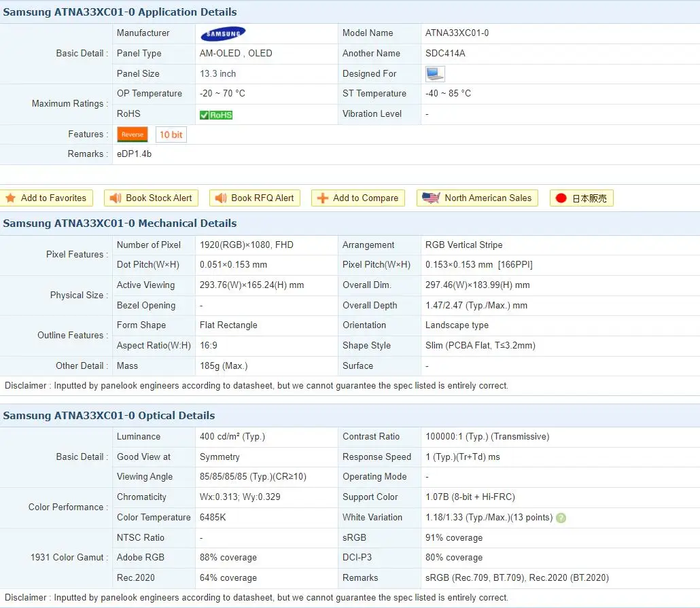Click the 1920(RGB)×1080, FHD value

tap(247, 245)
